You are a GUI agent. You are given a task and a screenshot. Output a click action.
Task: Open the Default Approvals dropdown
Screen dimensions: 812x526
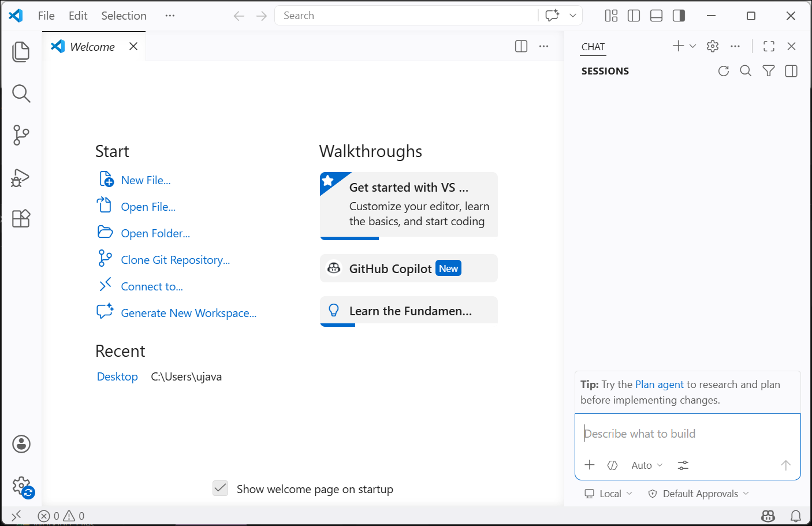(699, 494)
